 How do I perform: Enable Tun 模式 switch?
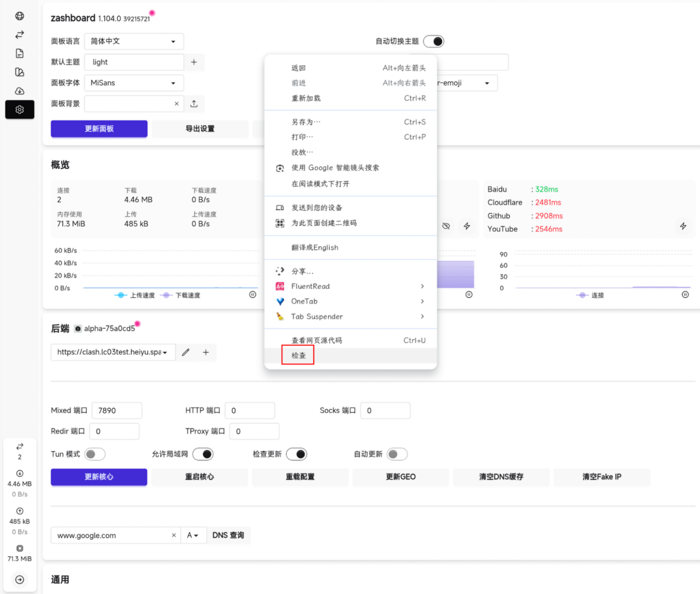[95, 454]
